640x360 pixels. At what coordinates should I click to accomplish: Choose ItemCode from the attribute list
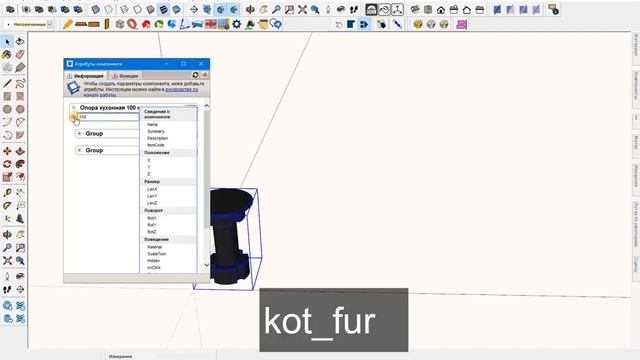156,145
